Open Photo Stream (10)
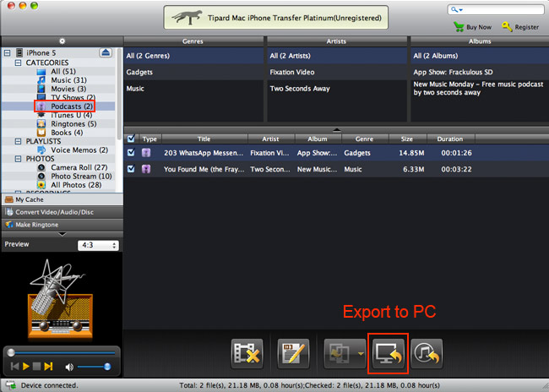549x392 pixels. (x=81, y=177)
